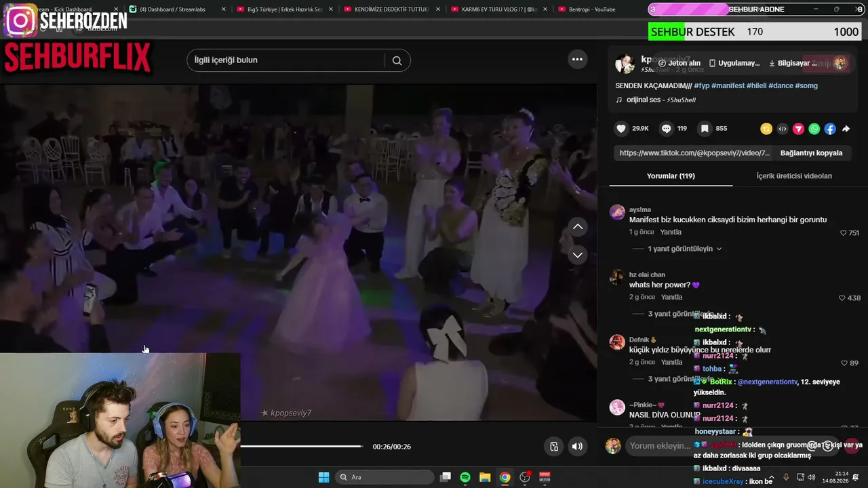Go to the next video arrow

(578, 256)
